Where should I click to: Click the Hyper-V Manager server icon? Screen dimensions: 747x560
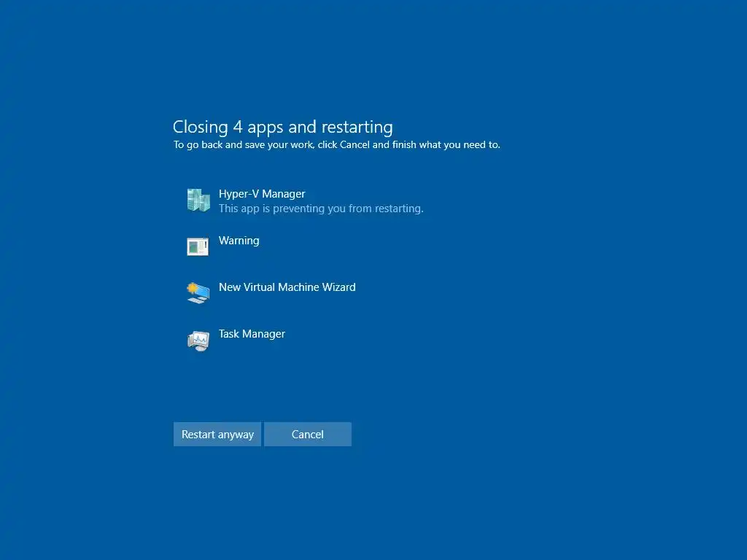tap(198, 200)
